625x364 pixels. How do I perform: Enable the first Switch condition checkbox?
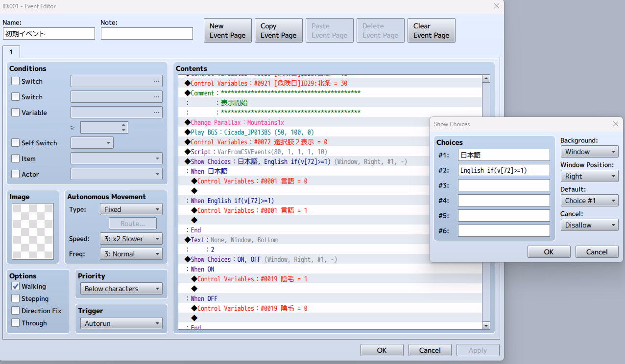pyautogui.click(x=16, y=81)
